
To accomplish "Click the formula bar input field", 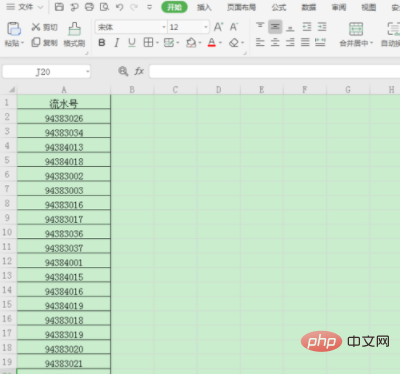I will 274,71.
